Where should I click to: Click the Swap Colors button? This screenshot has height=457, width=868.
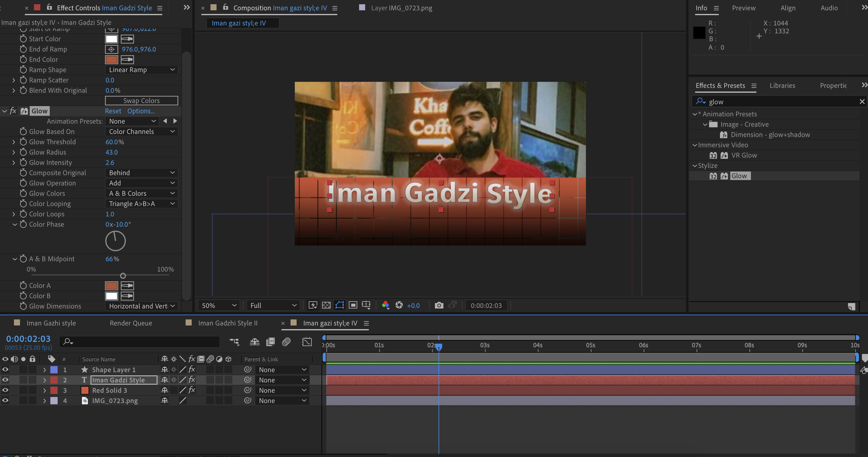[x=142, y=100]
